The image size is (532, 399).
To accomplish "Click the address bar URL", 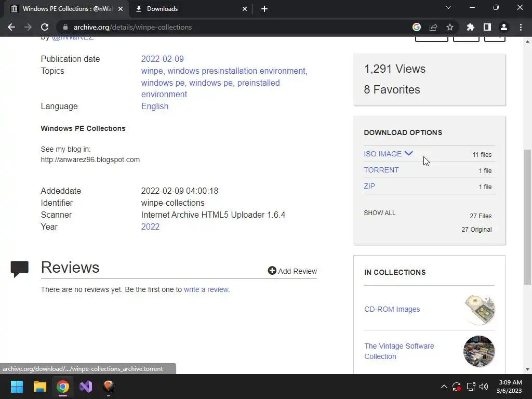I will (132, 27).
